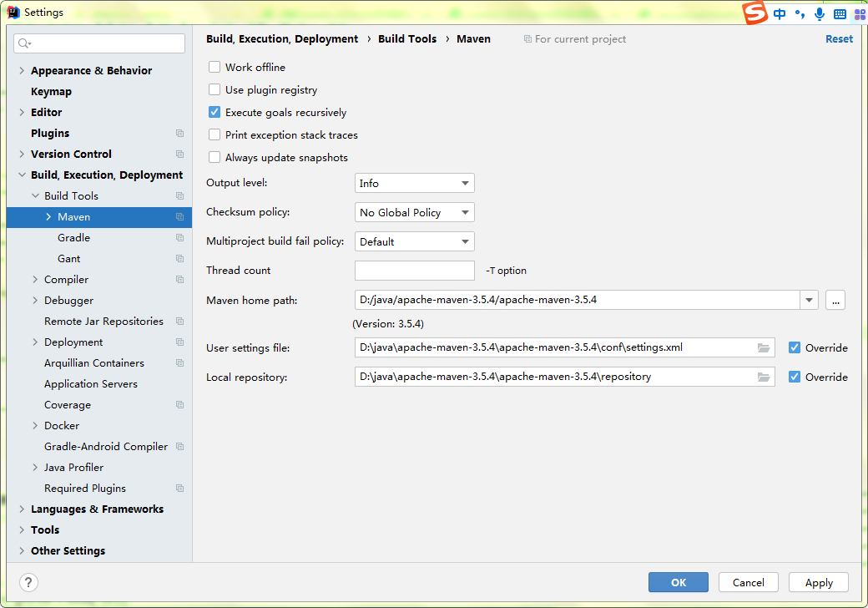The height and width of the screenshot is (608, 868).
Task: Uncheck Override for User settings file
Action: (x=795, y=347)
